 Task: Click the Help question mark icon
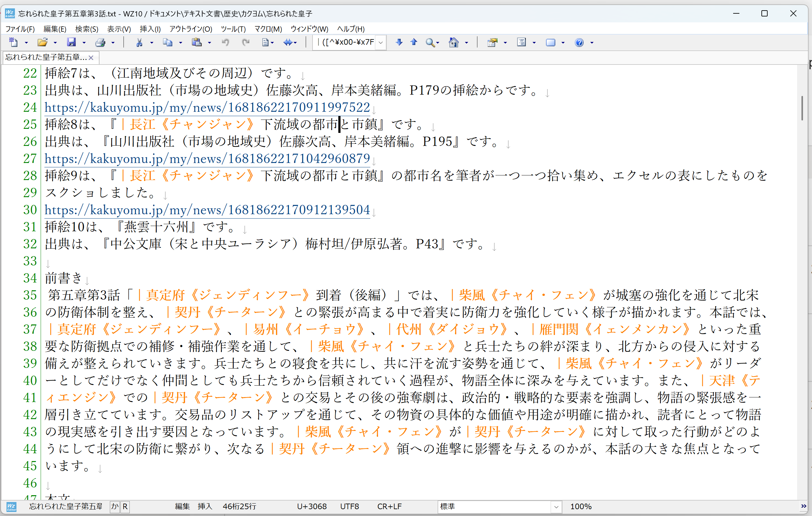(579, 42)
